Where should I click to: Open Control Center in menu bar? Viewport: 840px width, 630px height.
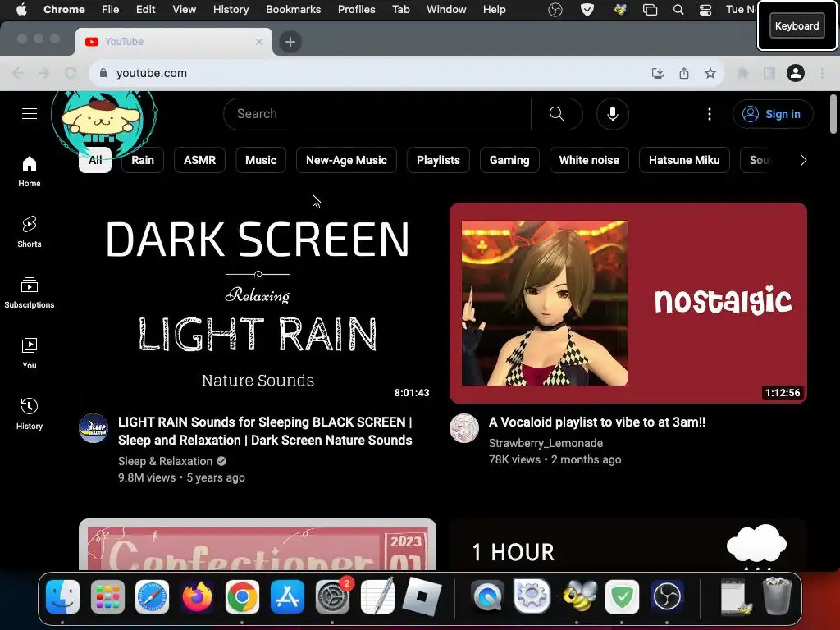pyautogui.click(x=705, y=10)
